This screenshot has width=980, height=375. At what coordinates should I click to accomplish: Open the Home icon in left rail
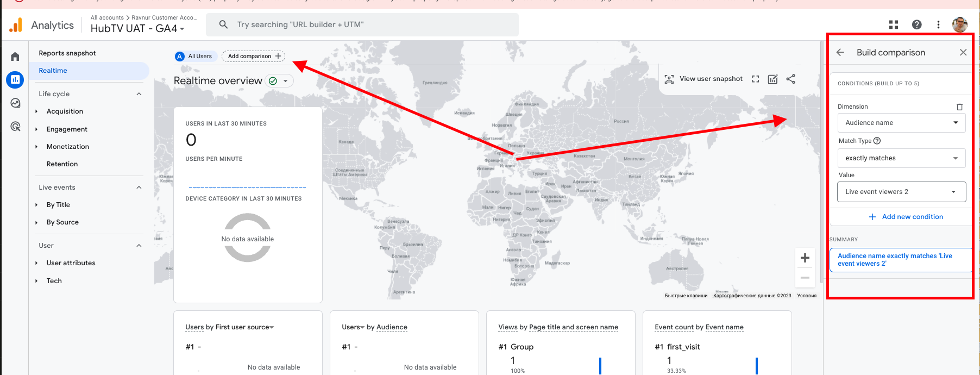tap(15, 57)
